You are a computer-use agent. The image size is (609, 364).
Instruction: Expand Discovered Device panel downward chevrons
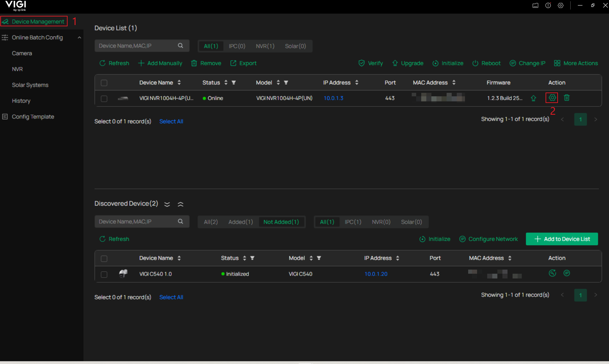pyautogui.click(x=167, y=204)
